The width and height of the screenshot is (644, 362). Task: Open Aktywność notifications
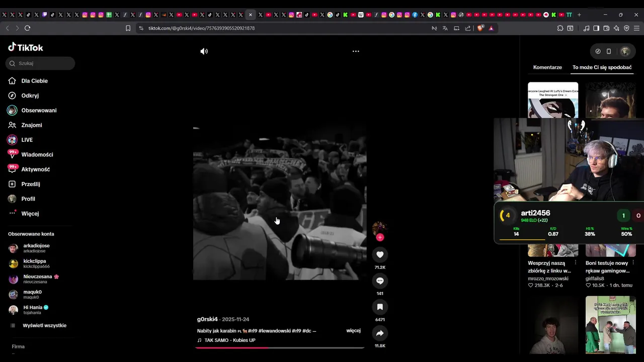(36, 169)
